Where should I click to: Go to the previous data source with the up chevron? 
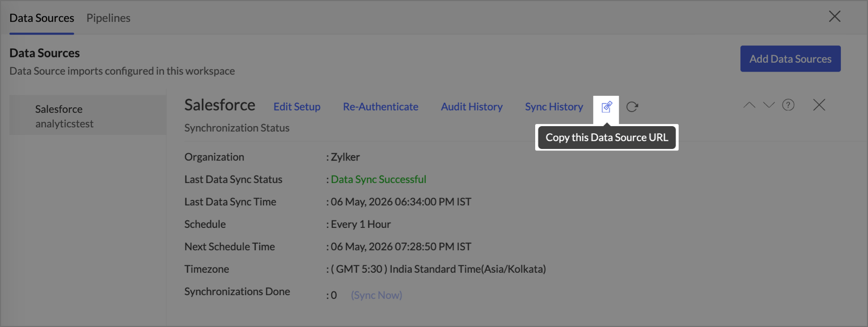pos(749,105)
